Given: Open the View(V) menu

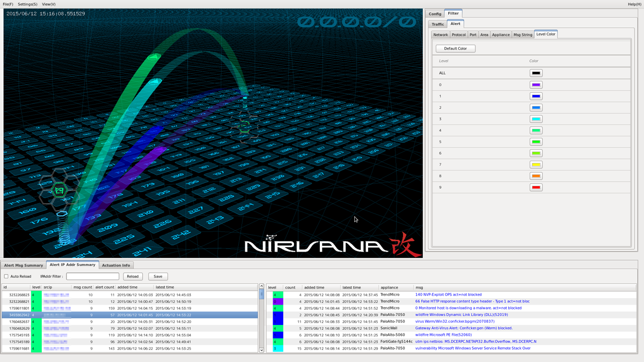Looking at the screenshot, I should click(49, 4).
